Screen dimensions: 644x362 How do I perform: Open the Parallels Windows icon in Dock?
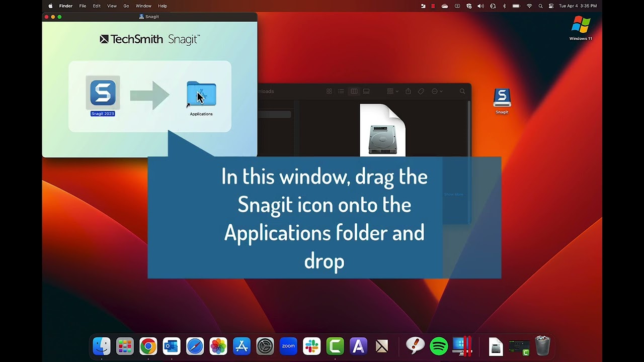462,346
